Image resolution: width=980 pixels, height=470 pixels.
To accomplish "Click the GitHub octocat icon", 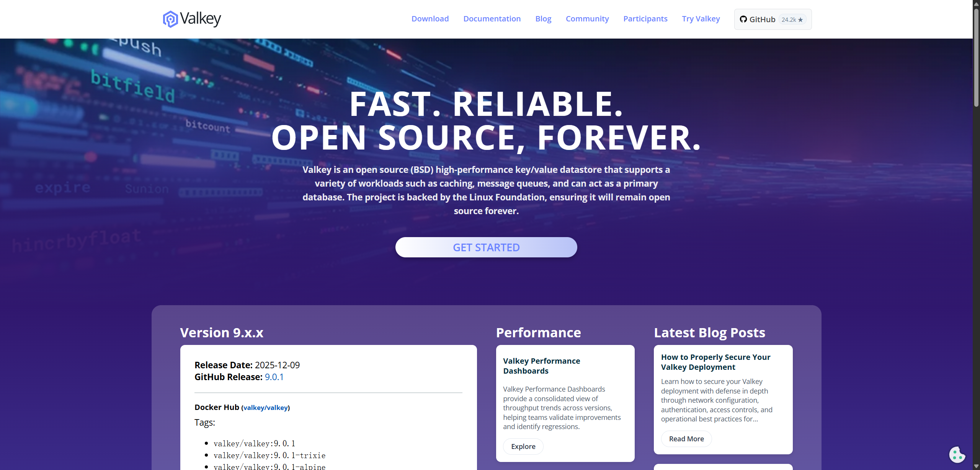I will [743, 20].
